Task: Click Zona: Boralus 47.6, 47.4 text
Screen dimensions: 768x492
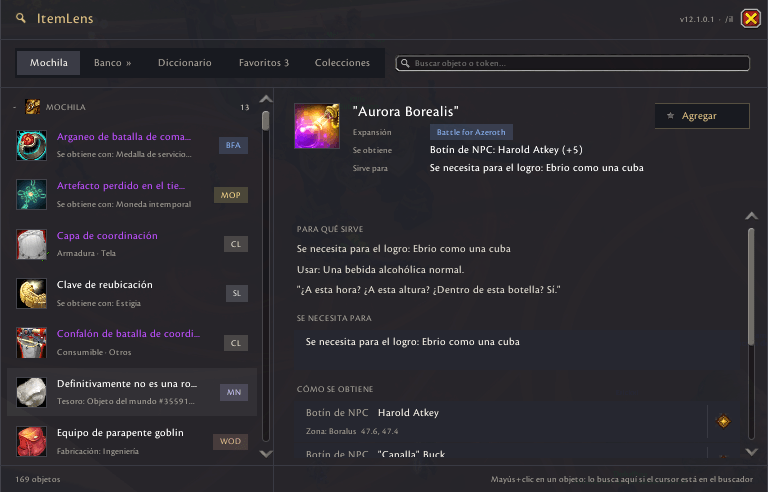Action: coord(352,432)
